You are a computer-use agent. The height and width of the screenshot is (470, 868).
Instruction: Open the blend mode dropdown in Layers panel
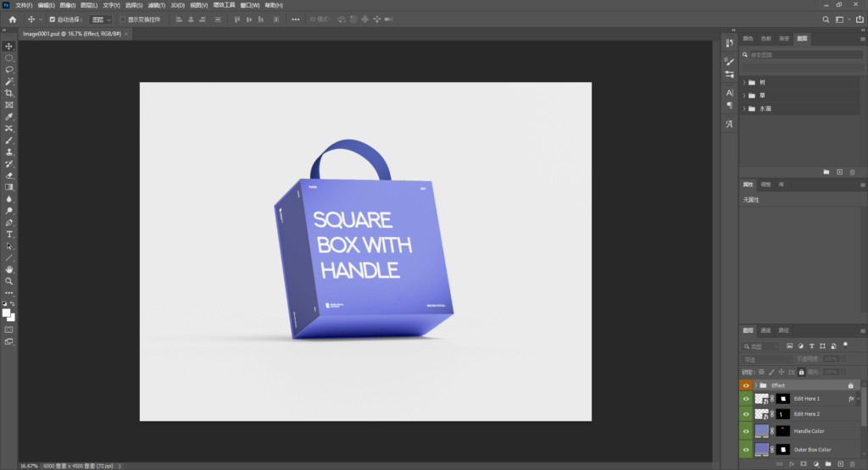tap(767, 359)
